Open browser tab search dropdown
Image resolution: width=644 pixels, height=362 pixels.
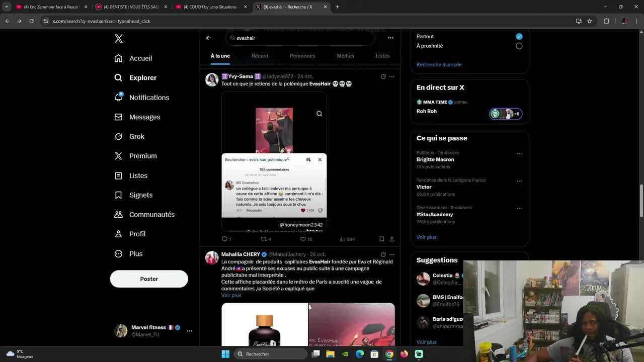pos(7,7)
